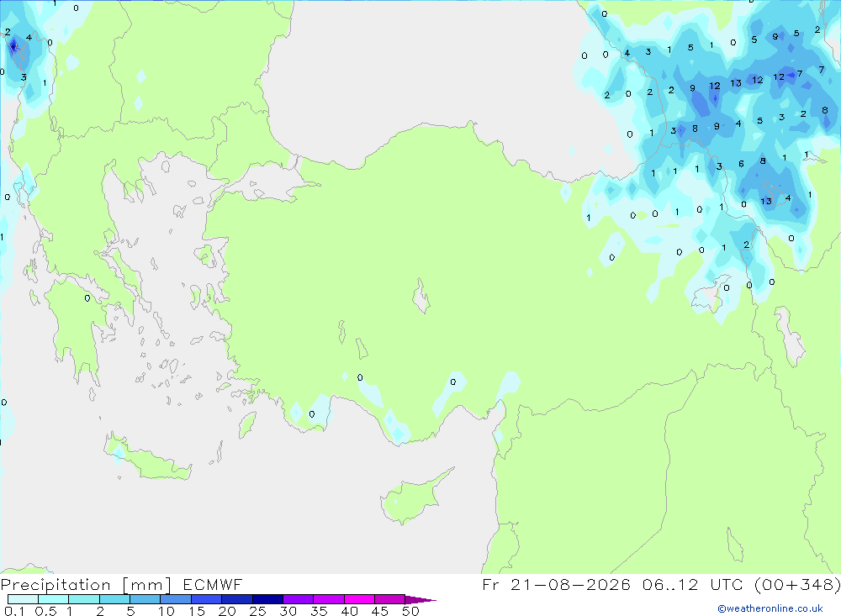Select the 2–5 mm legend color box
This screenshot has height=616, width=841.
(x=114, y=599)
